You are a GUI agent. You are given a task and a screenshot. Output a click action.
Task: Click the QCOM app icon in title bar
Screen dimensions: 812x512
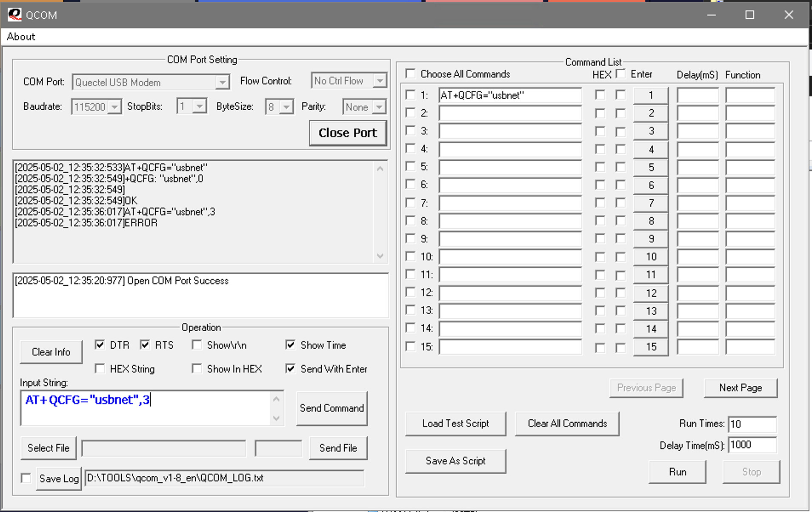tap(14, 15)
